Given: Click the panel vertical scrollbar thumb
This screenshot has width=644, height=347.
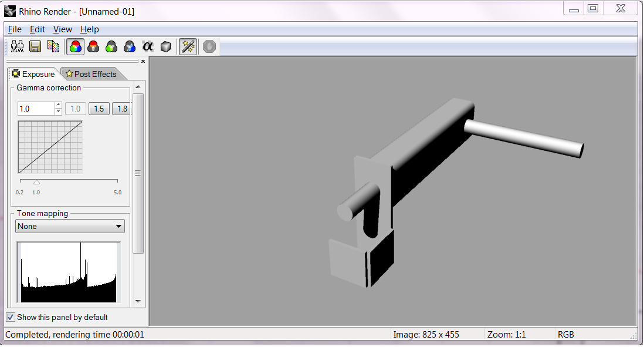Looking at the screenshot, I should pyautogui.click(x=138, y=174).
